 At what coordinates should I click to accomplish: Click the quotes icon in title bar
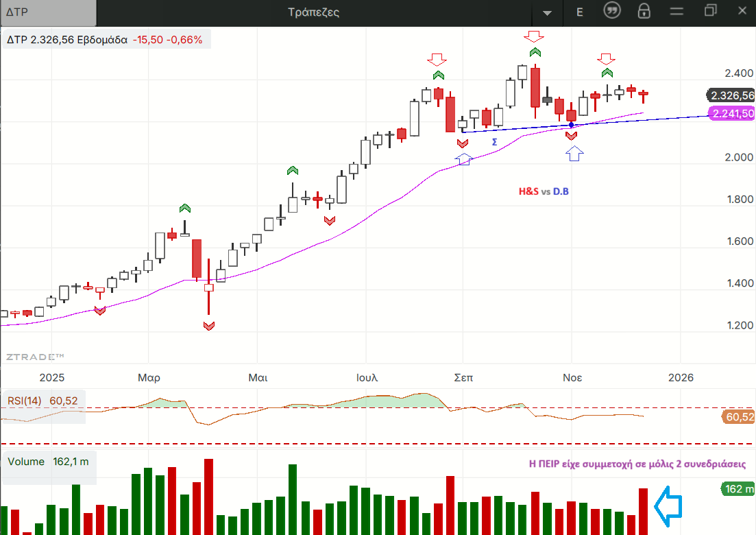[x=612, y=12]
